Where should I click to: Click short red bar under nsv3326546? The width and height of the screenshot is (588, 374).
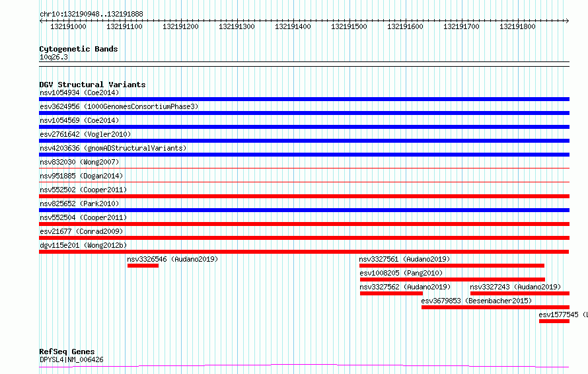[143, 266]
